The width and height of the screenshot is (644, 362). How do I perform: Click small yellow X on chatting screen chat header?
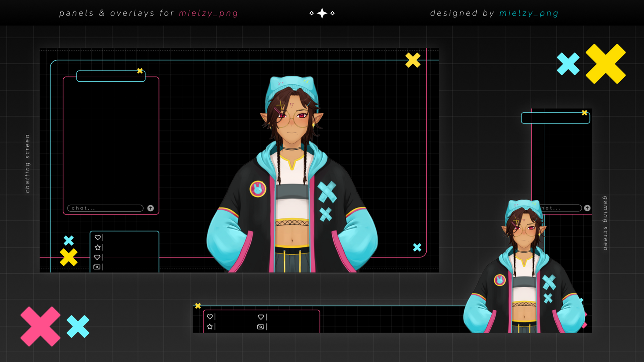pyautogui.click(x=140, y=71)
